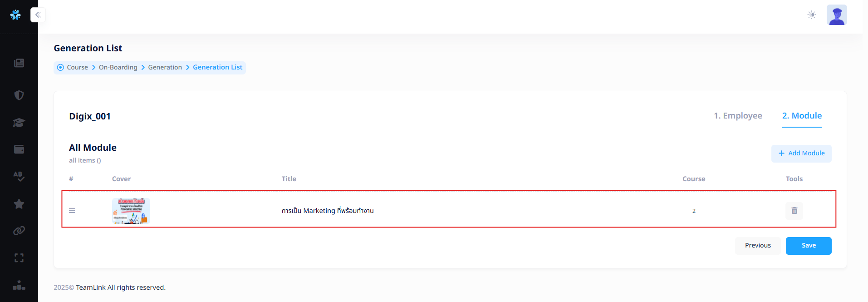Collapse the sidebar with arrow button

coord(38,15)
